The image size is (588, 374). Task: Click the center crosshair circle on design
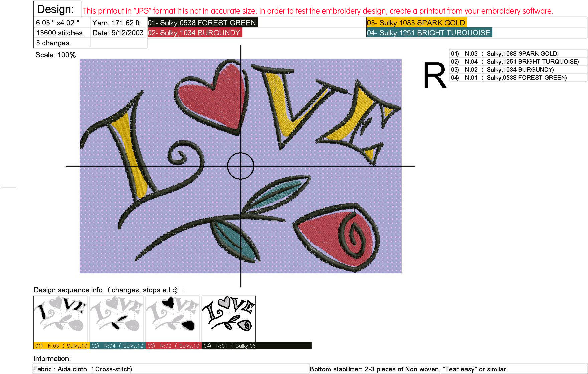[x=241, y=166]
